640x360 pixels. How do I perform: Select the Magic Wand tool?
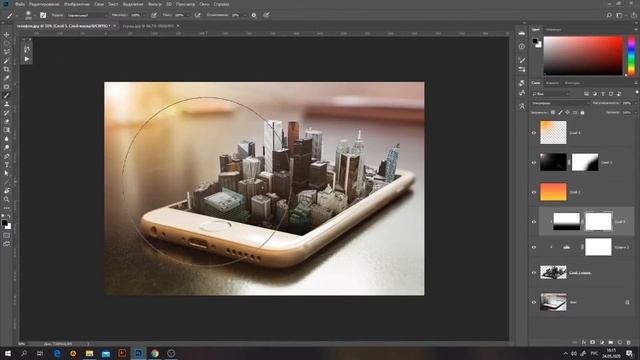click(7, 61)
